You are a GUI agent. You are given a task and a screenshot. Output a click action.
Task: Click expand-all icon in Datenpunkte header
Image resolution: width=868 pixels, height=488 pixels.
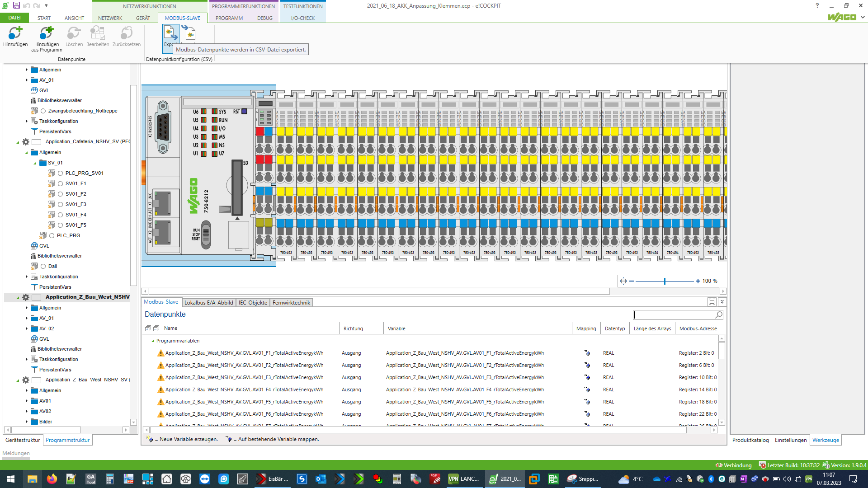coord(148,328)
